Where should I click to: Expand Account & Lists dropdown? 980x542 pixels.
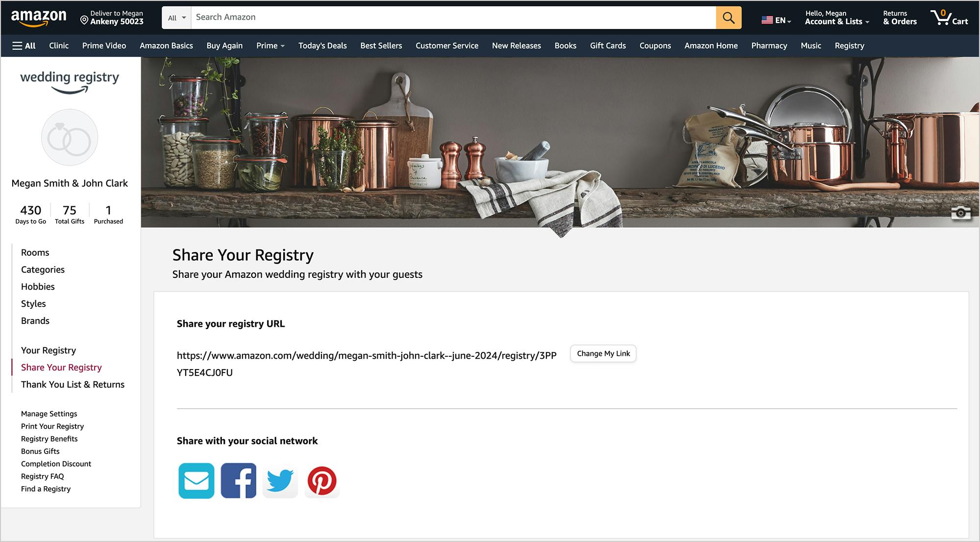point(837,18)
